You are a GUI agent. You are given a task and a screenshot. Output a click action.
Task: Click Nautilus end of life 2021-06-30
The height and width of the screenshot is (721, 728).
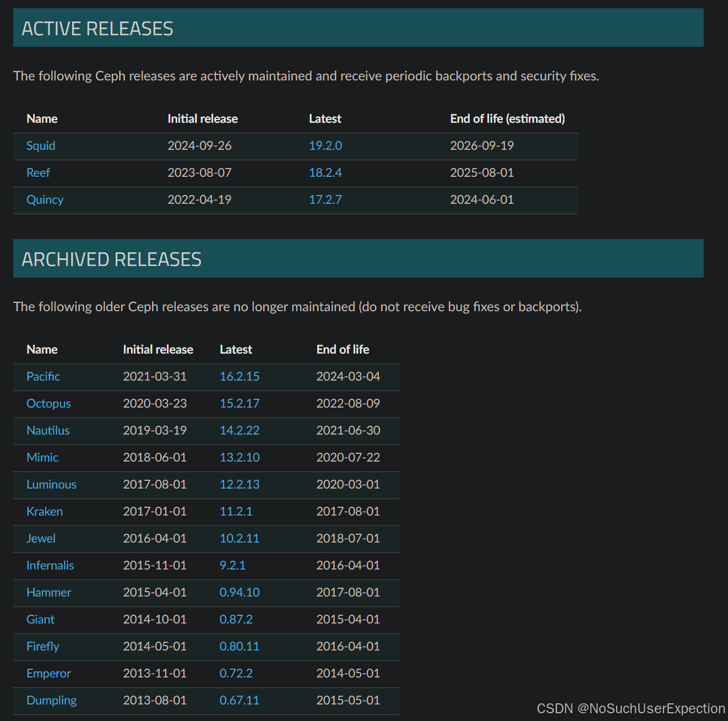pyautogui.click(x=348, y=431)
